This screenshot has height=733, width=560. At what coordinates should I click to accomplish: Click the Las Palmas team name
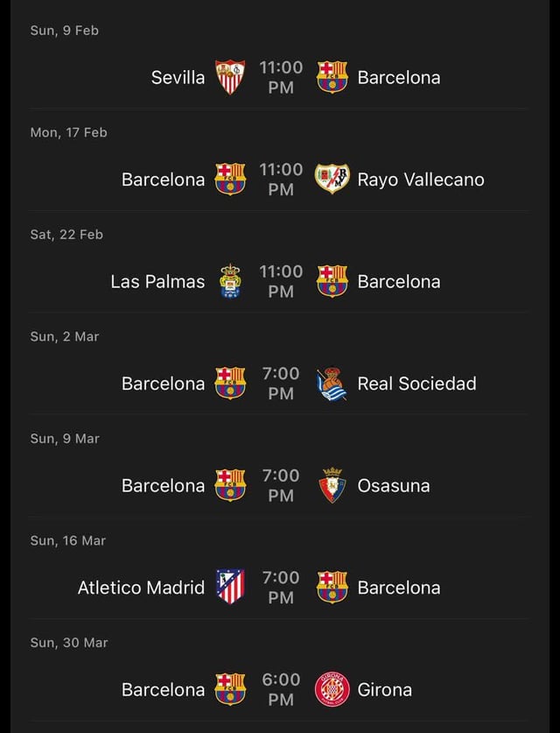pyautogui.click(x=158, y=281)
